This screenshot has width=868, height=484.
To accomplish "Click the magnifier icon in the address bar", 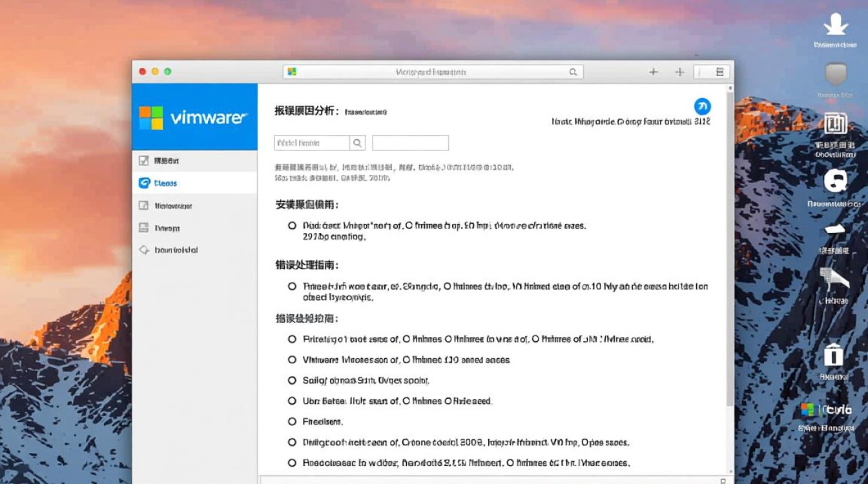I will tap(573, 72).
